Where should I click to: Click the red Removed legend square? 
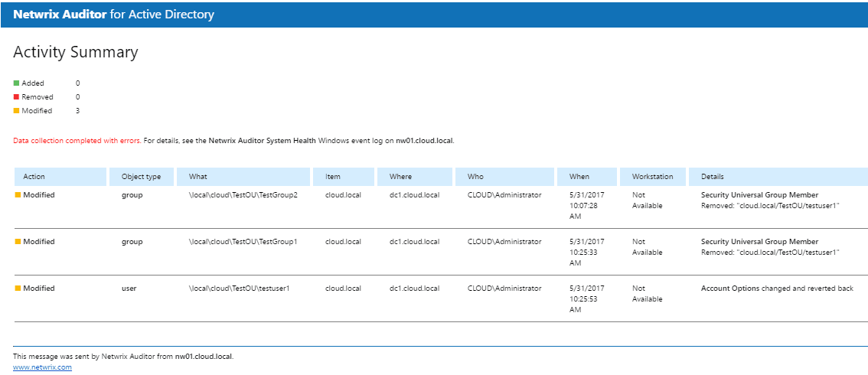[16, 97]
